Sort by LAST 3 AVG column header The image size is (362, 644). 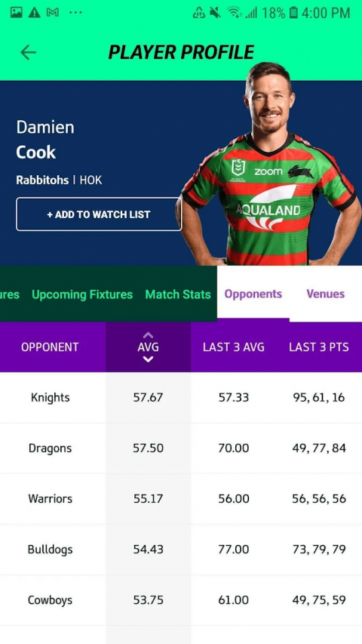pyautogui.click(x=234, y=347)
